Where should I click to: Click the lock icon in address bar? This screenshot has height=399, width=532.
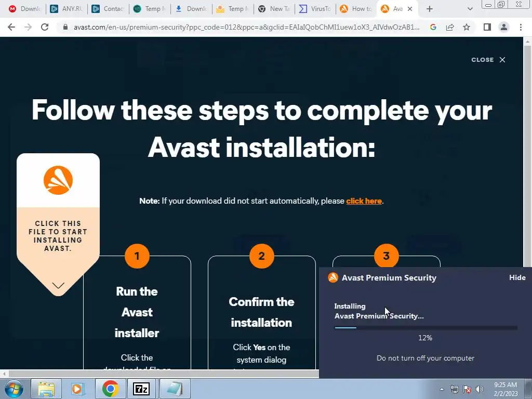click(65, 27)
